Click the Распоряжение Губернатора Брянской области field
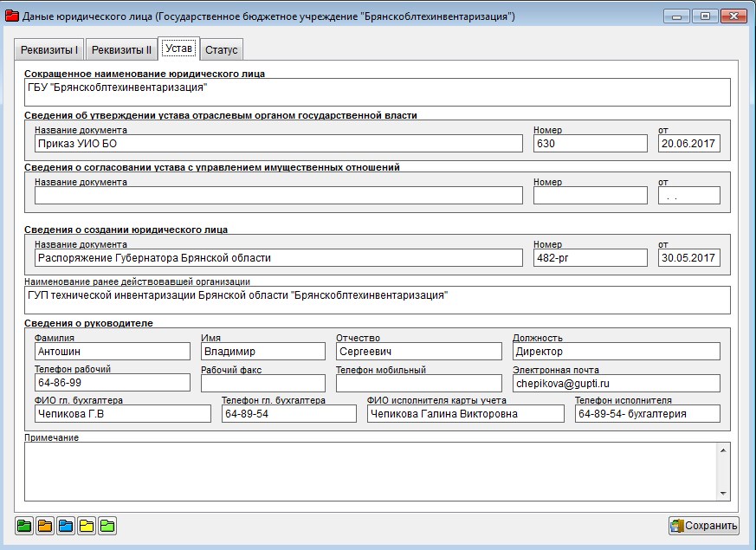756x550 pixels. pyautogui.click(x=279, y=258)
